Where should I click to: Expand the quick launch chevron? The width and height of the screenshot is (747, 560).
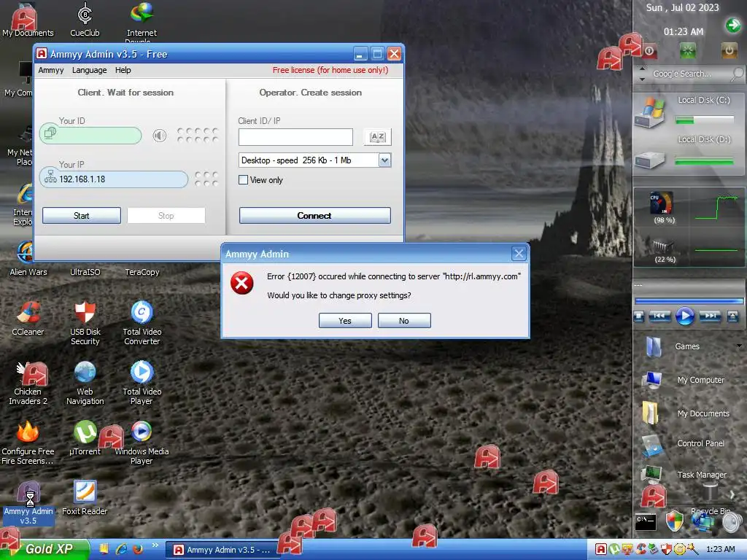[x=155, y=545]
